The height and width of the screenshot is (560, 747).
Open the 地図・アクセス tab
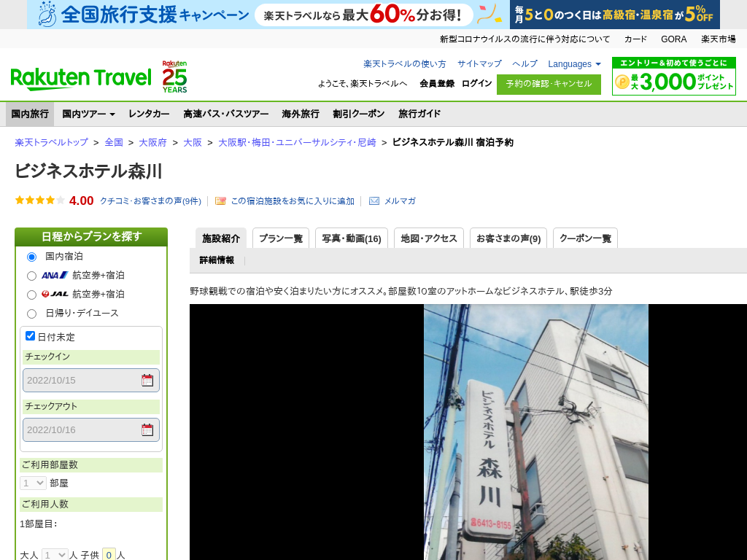(429, 238)
